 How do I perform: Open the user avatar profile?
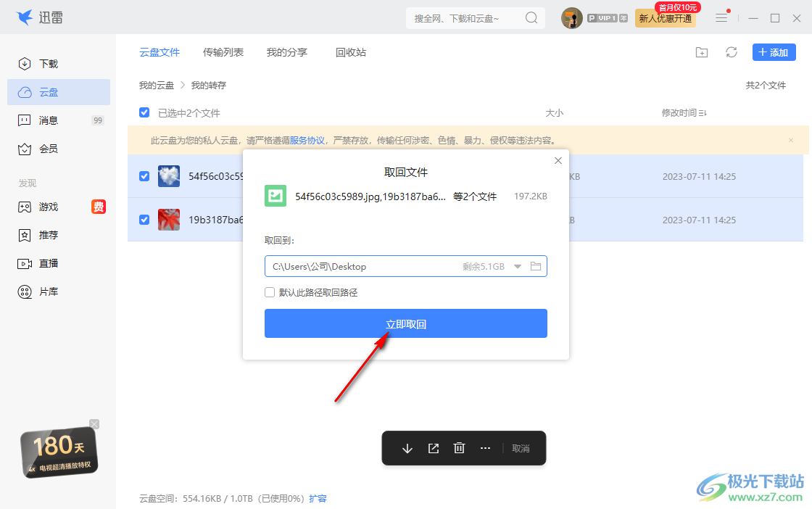click(x=572, y=18)
